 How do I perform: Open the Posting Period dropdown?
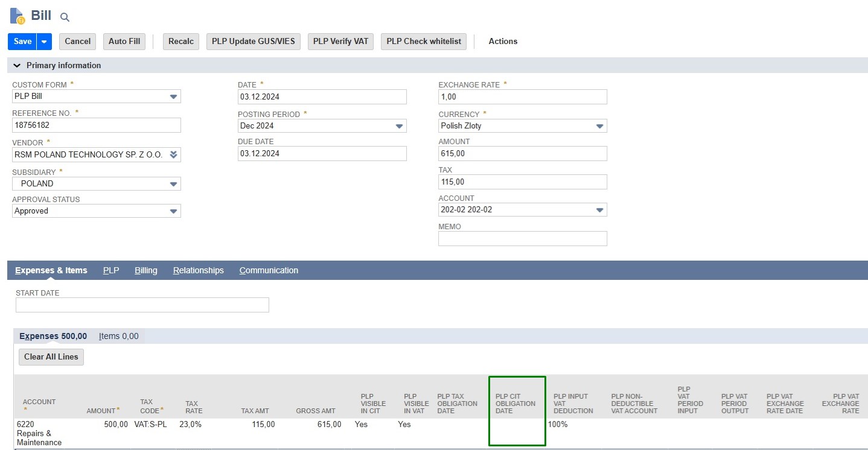[399, 126]
